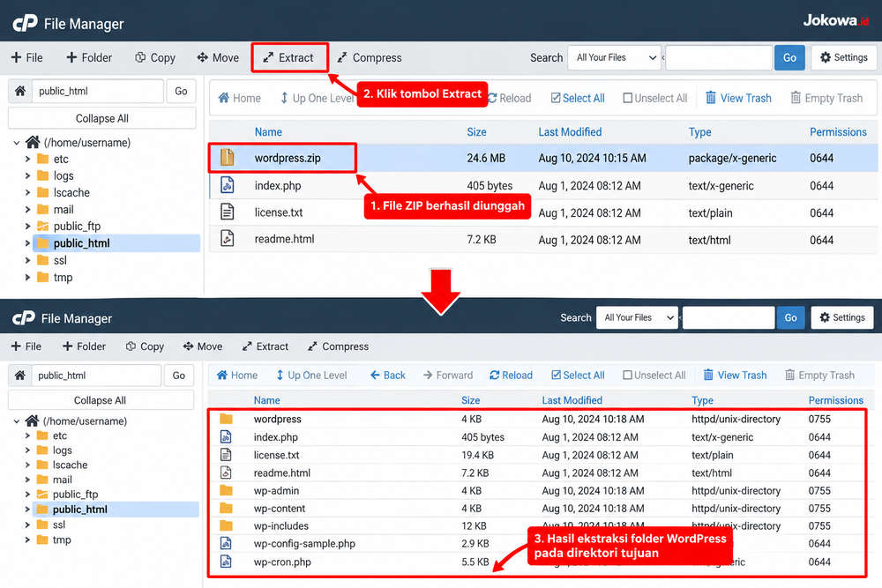Click Back in the bottom file list toolbar
This screenshot has height=588, width=882.
click(388, 375)
